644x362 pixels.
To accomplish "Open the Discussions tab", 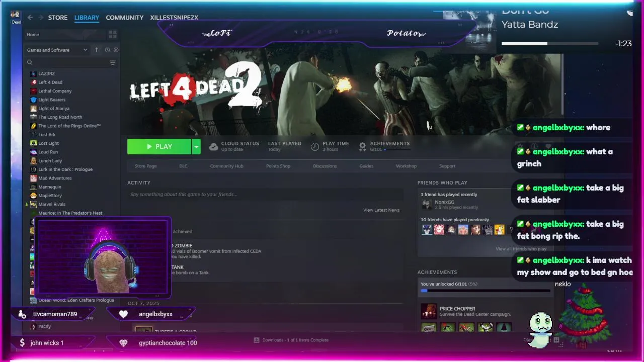I will pyautogui.click(x=325, y=166).
